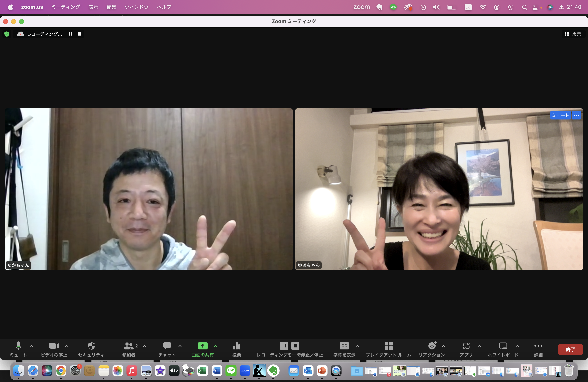
Task: Open the Apps icon in toolbar
Action: 466,346
